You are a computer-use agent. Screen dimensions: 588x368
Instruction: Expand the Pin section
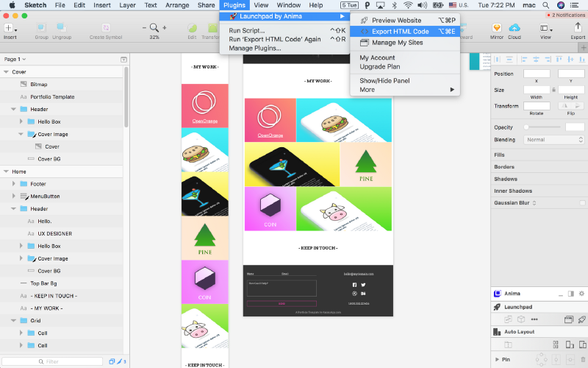click(x=498, y=360)
